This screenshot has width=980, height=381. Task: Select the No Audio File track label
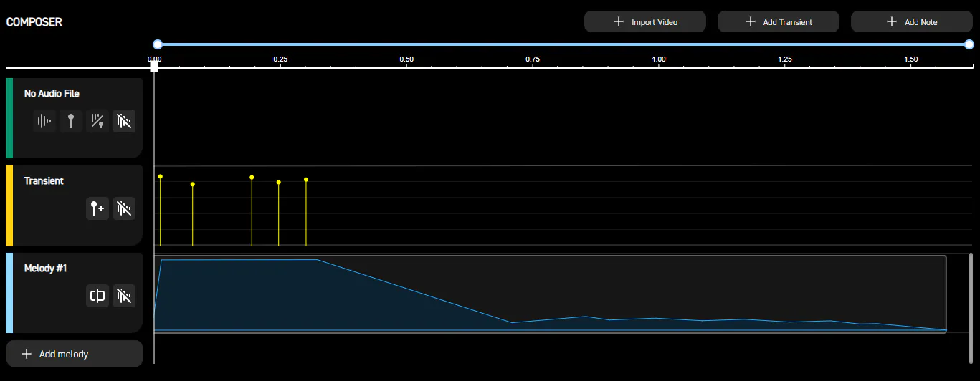[52, 94]
